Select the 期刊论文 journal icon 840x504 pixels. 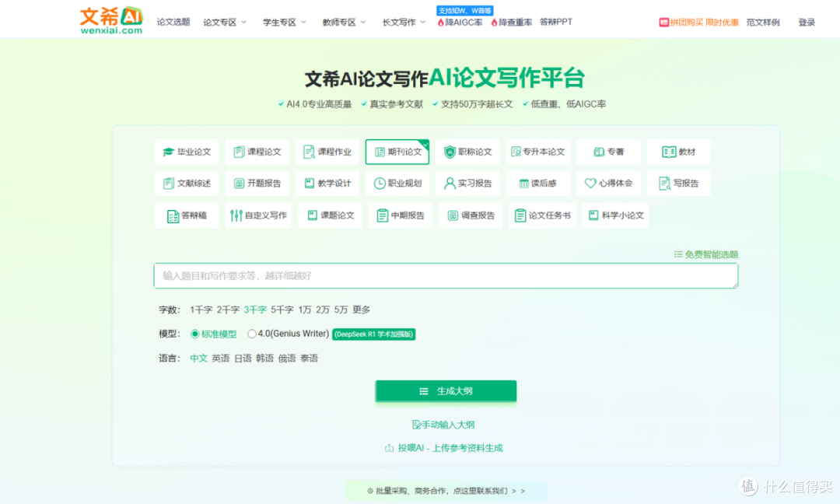pyautogui.click(x=380, y=152)
